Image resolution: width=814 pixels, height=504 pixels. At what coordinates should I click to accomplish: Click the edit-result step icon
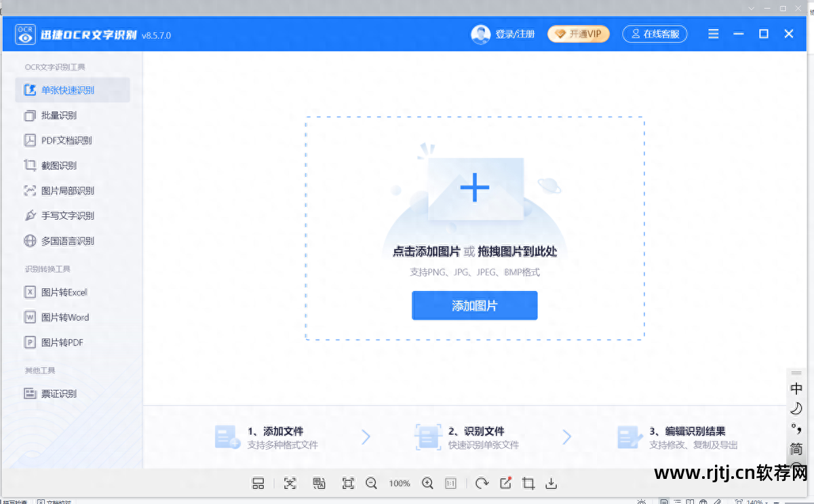coord(630,437)
